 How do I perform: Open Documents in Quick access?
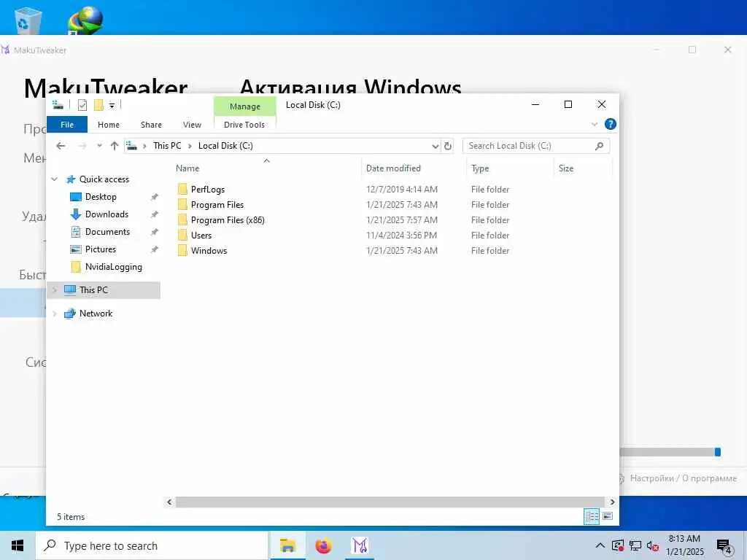tap(107, 232)
